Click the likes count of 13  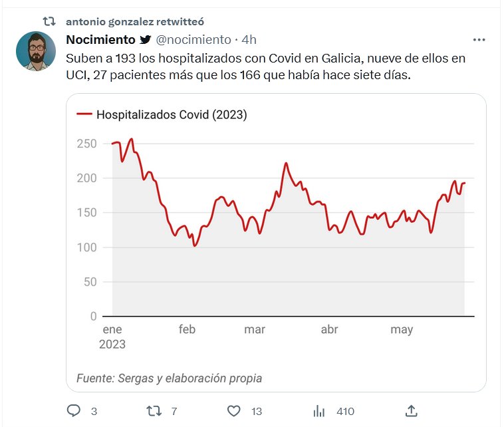coord(257,412)
